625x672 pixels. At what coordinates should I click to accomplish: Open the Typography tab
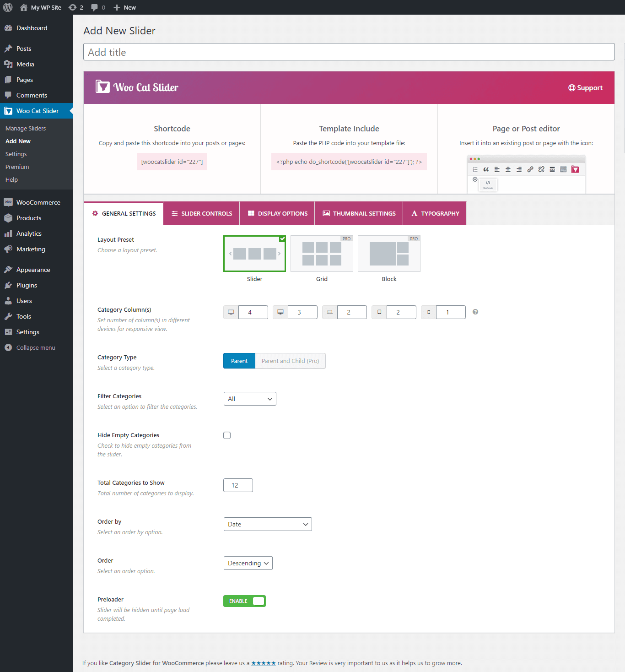coord(435,213)
